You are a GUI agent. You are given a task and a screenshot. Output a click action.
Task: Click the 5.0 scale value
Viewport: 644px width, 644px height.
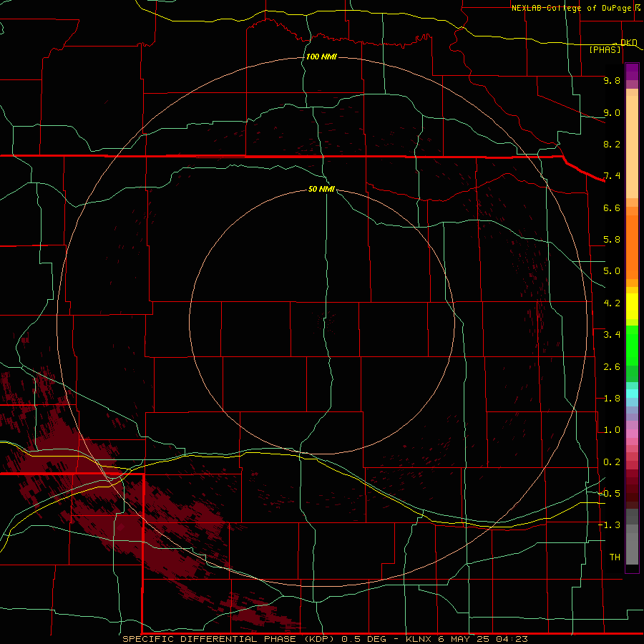[612, 271]
